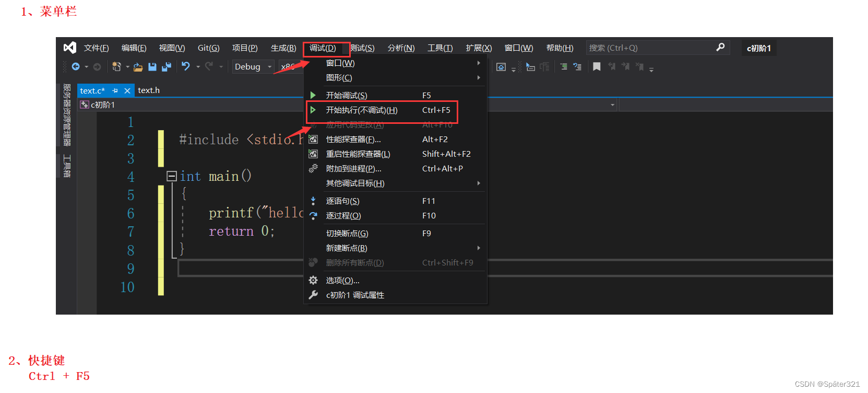The height and width of the screenshot is (393, 868).
Task: Click the picture-frame icon left of the selector icon
Action: [x=501, y=67]
